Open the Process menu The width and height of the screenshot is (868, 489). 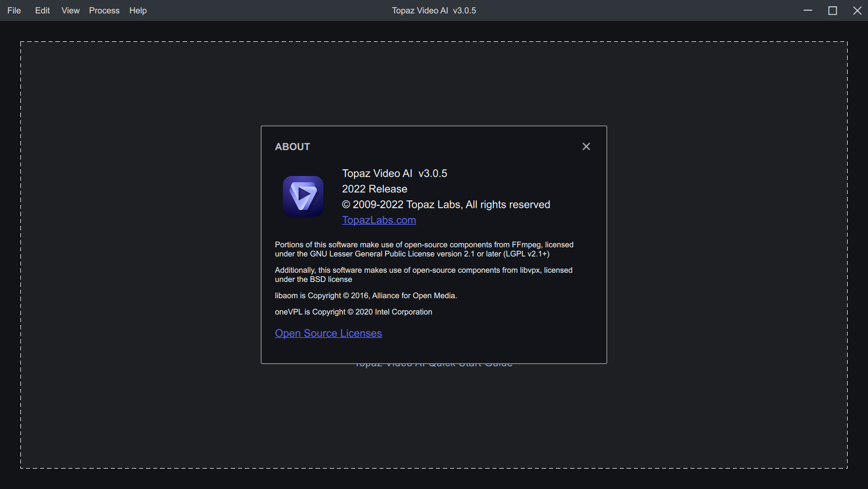point(104,11)
